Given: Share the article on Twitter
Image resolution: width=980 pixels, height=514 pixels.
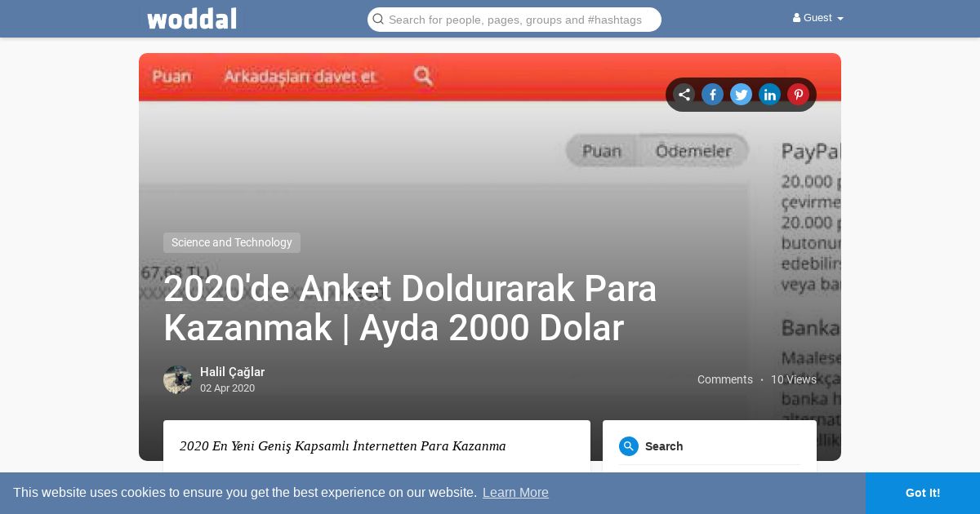Looking at the screenshot, I should pos(742,95).
